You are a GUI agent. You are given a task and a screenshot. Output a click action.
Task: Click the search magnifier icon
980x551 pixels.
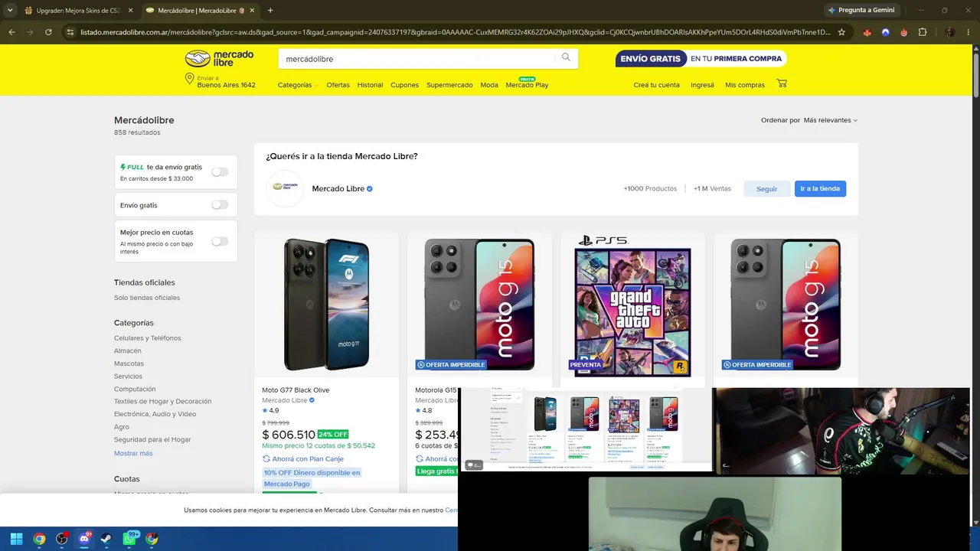566,57
